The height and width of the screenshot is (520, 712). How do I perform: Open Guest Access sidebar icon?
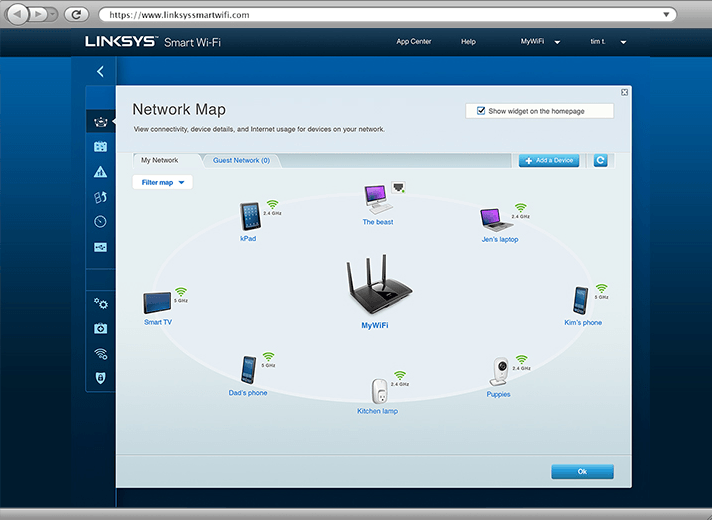[100, 147]
